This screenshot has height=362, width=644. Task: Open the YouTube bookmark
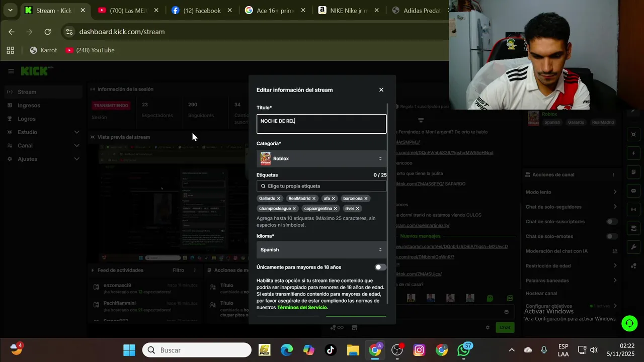point(90,50)
